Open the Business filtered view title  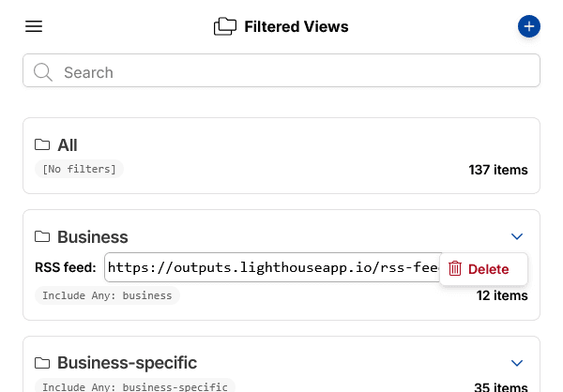click(x=93, y=237)
